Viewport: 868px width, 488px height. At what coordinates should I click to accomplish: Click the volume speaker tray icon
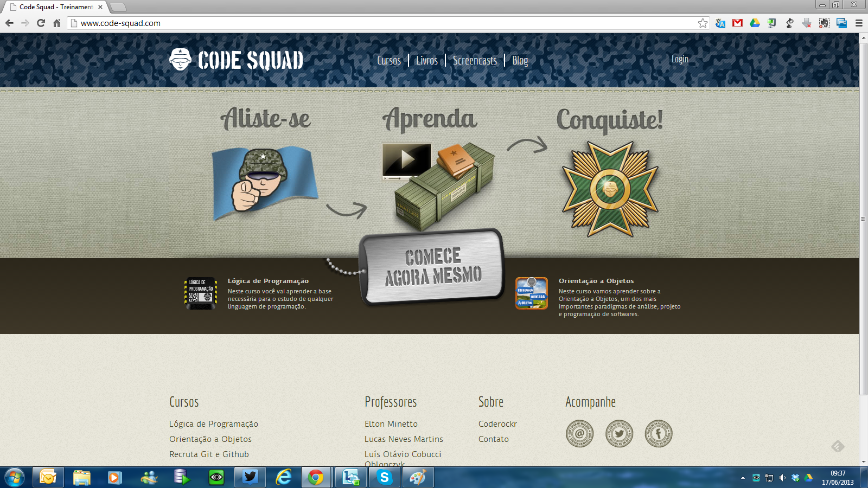(x=782, y=478)
